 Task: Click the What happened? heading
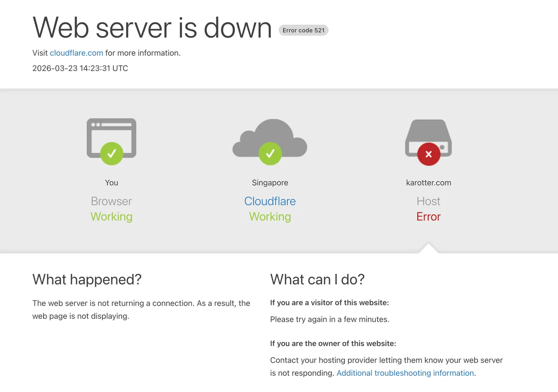tap(87, 279)
